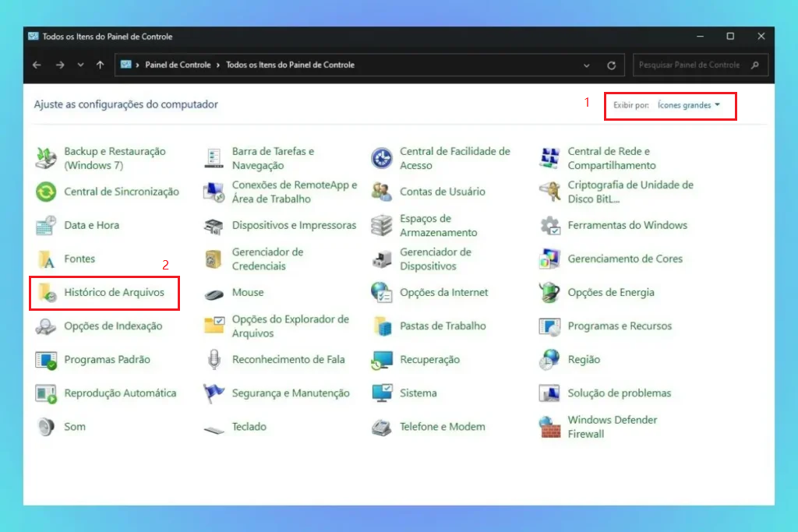Select the Fontes folder icon
Viewport: 798px width, 532px height.
[x=46, y=259]
